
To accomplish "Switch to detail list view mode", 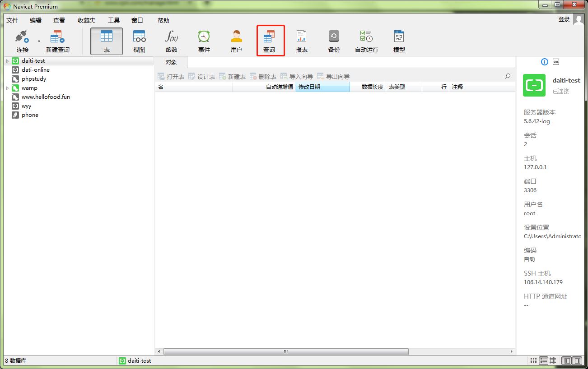I will [x=543, y=361].
